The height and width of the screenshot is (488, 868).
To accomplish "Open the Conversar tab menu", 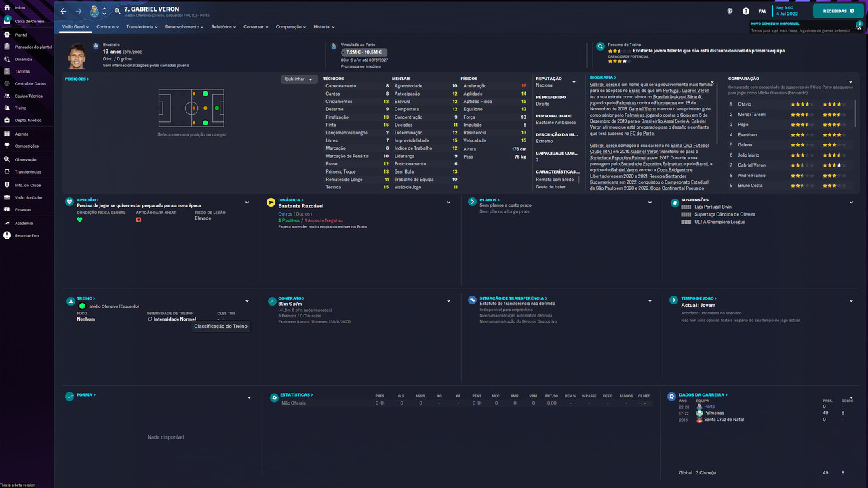I will pyautogui.click(x=256, y=27).
